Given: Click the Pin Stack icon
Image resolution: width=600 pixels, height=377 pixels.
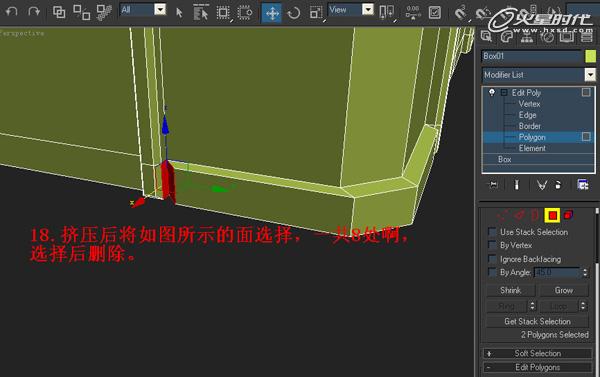Looking at the screenshot, I should pos(494,185).
